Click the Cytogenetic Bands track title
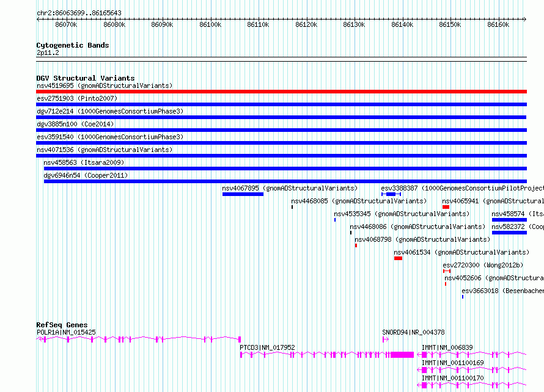This screenshot has height=392, width=544. click(73, 45)
